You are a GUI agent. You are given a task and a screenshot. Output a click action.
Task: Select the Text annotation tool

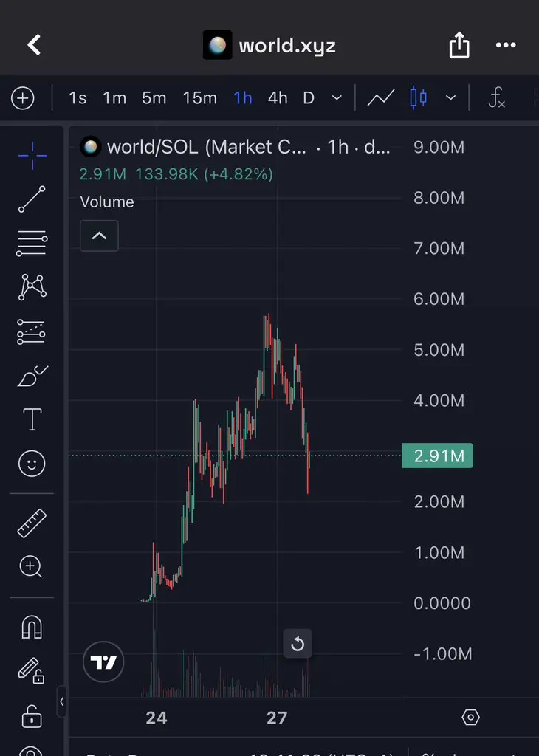[32, 419]
